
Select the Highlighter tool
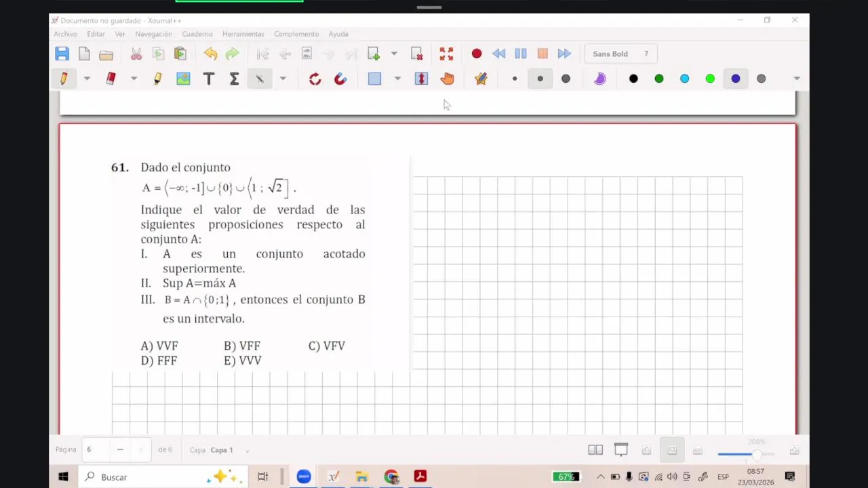(x=157, y=79)
